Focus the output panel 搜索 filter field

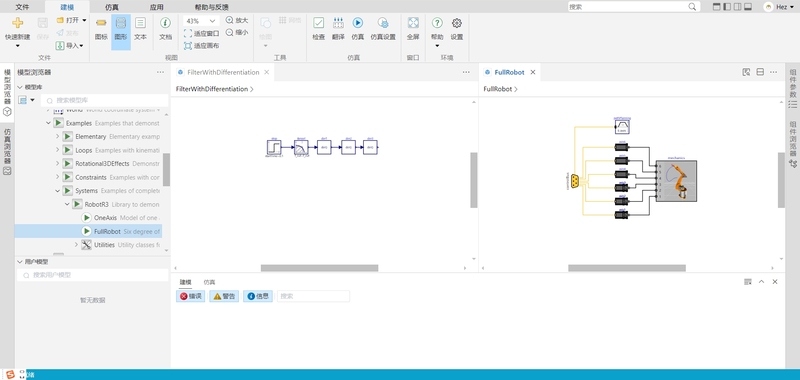(313, 296)
